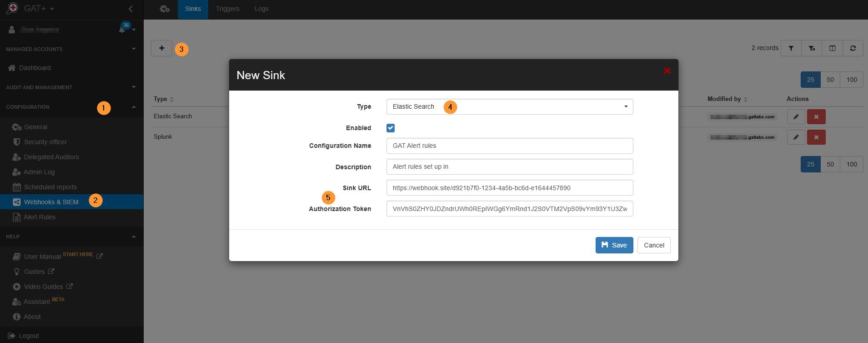
Task: Close the New Sink dialog
Action: coord(667,71)
